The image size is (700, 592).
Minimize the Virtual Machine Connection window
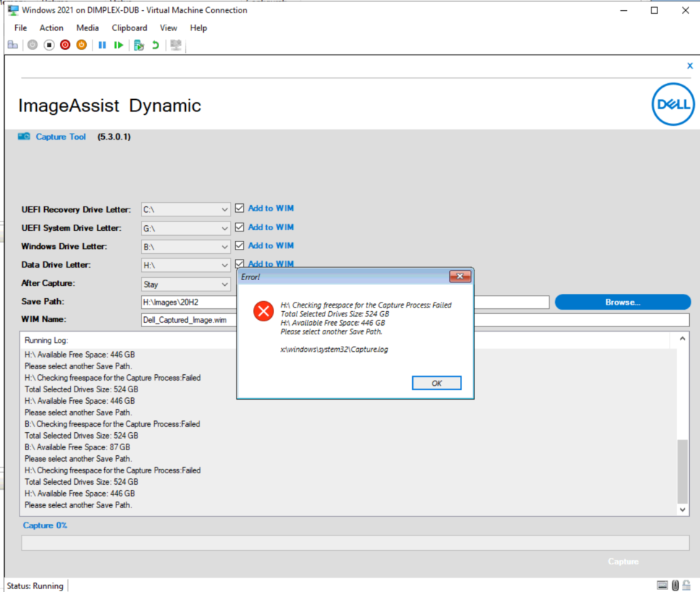[624, 10]
